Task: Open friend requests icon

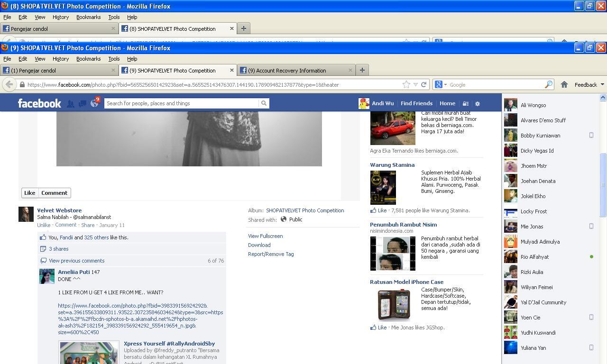Action: tap(70, 103)
